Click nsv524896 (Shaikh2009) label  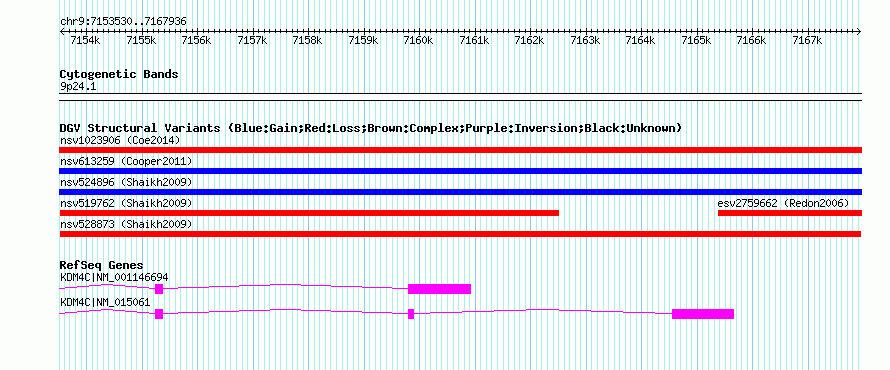click(126, 182)
